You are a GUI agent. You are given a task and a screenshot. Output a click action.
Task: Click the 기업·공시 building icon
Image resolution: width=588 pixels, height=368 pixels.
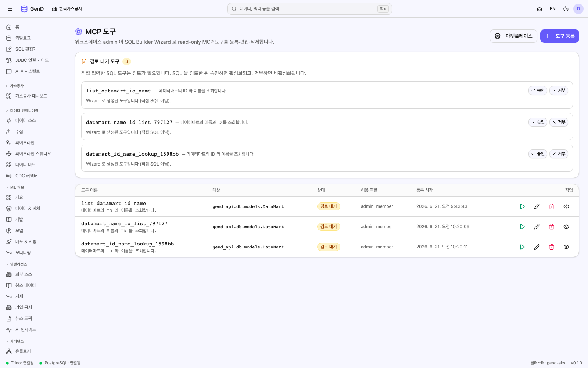[x=9, y=308]
